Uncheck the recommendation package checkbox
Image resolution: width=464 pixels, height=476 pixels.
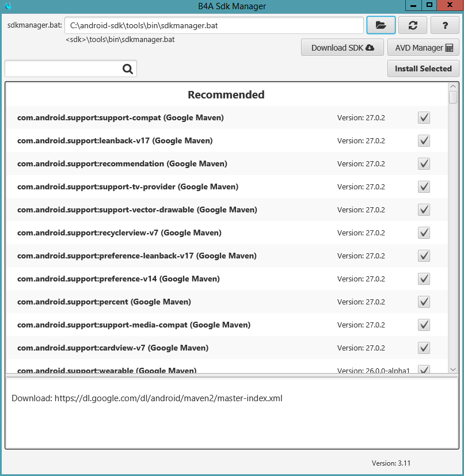(424, 163)
